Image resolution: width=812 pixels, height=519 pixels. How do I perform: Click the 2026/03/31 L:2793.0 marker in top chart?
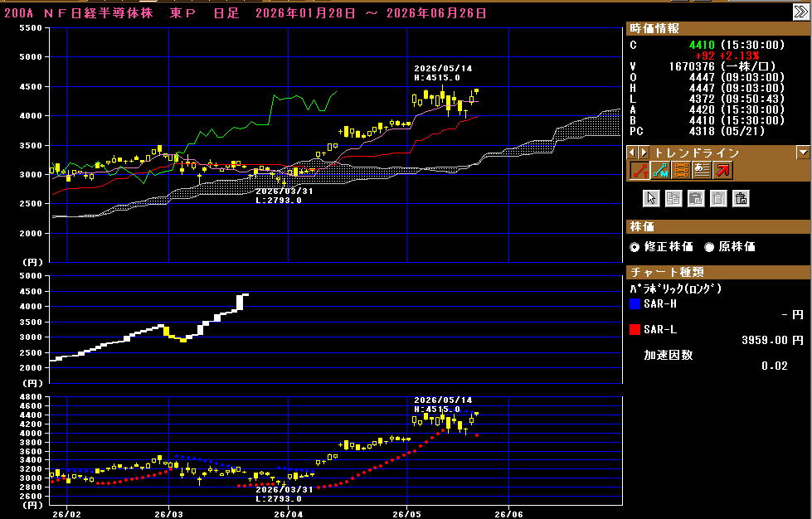pyautogui.click(x=284, y=196)
